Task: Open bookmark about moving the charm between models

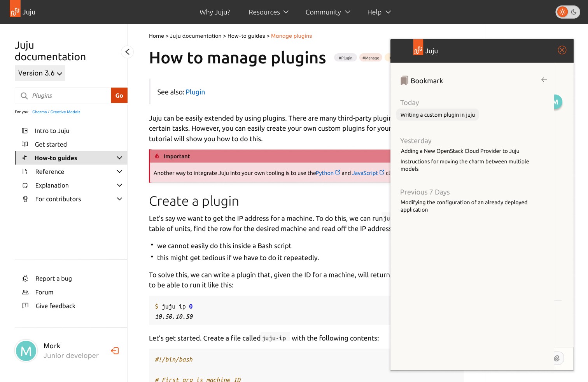Action: (x=465, y=165)
